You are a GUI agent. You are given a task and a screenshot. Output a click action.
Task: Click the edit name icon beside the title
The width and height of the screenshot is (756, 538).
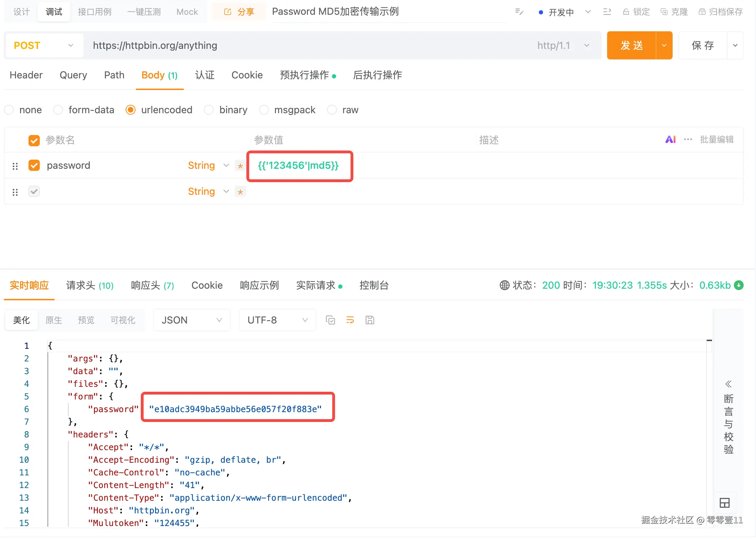coord(519,12)
